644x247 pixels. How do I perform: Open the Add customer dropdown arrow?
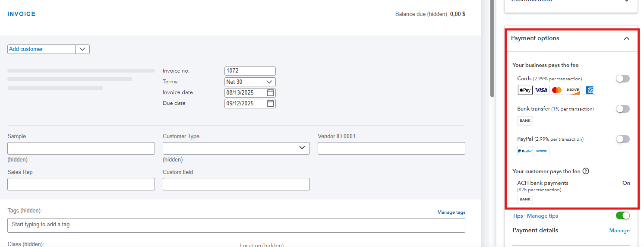pyautogui.click(x=82, y=49)
